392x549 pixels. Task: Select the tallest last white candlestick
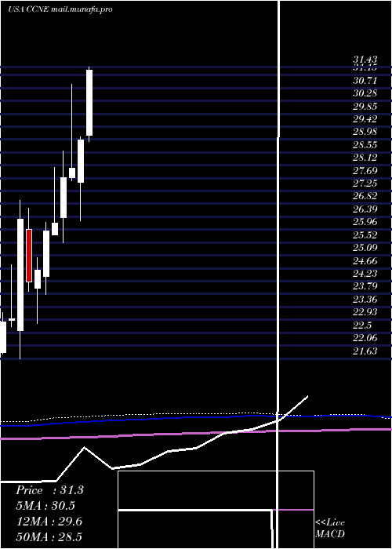click(89, 103)
